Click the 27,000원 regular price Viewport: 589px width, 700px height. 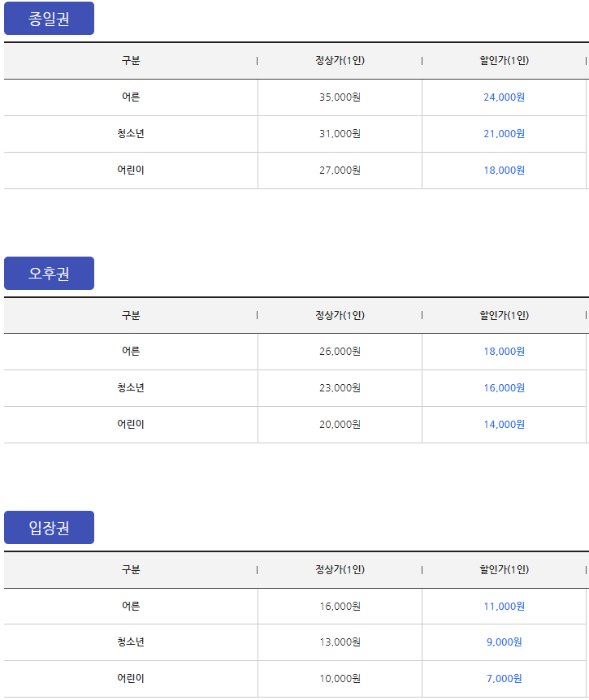click(340, 170)
